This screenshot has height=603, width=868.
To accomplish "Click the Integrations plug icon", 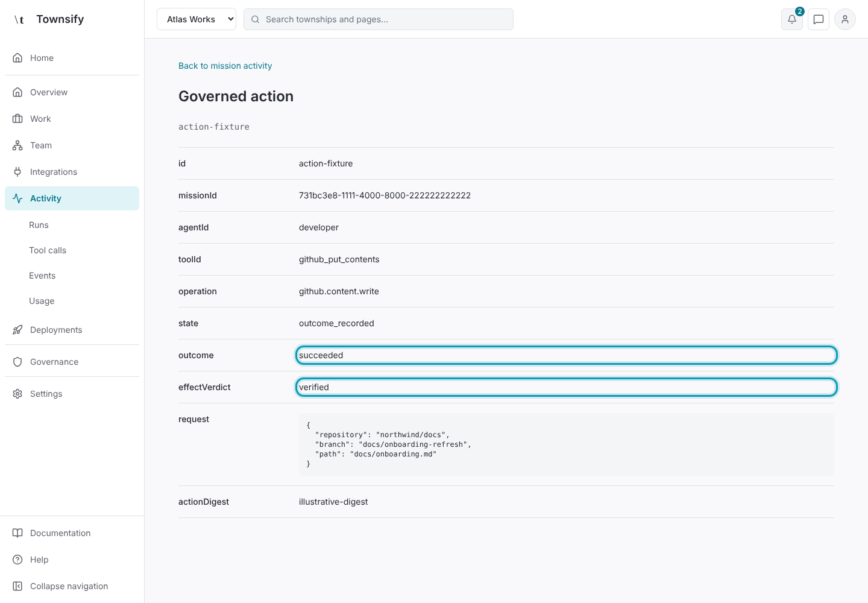I will pos(17,172).
